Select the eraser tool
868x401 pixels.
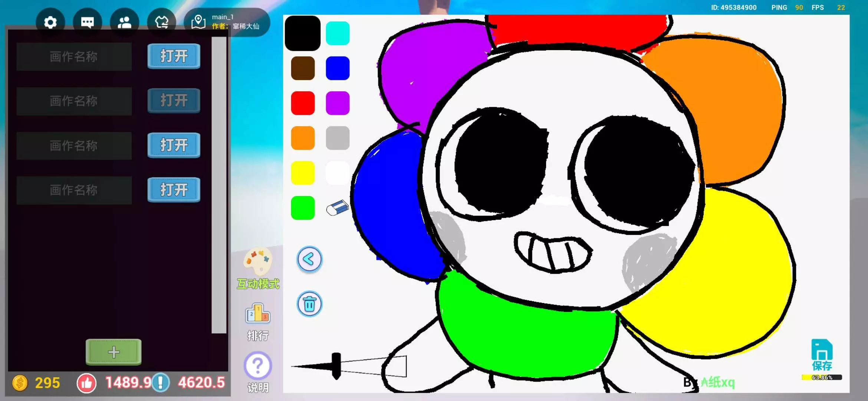point(337,208)
